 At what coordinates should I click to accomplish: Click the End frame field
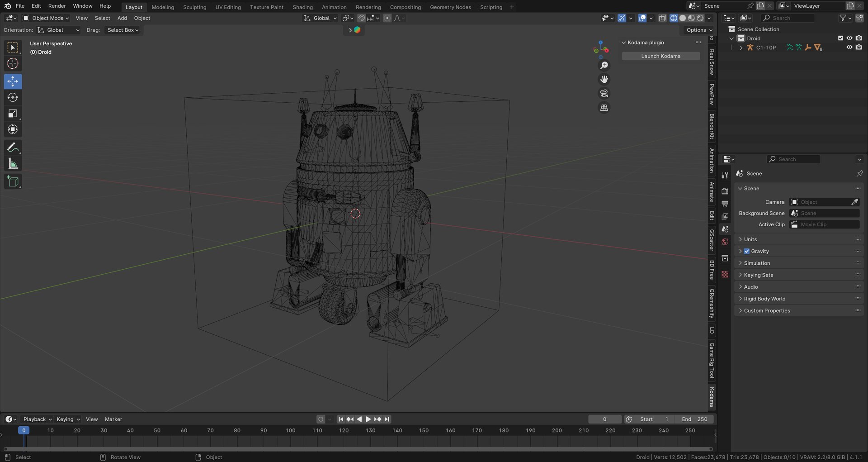tap(694, 419)
